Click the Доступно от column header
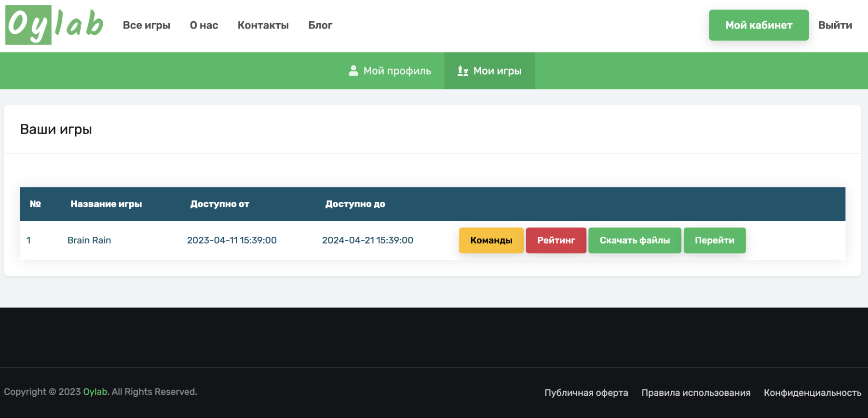The width and height of the screenshot is (868, 418). click(x=220, y=204)
